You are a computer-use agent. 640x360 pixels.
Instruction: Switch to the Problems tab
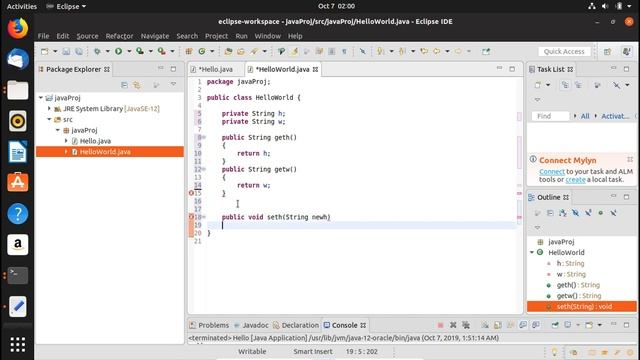(209, 325)
